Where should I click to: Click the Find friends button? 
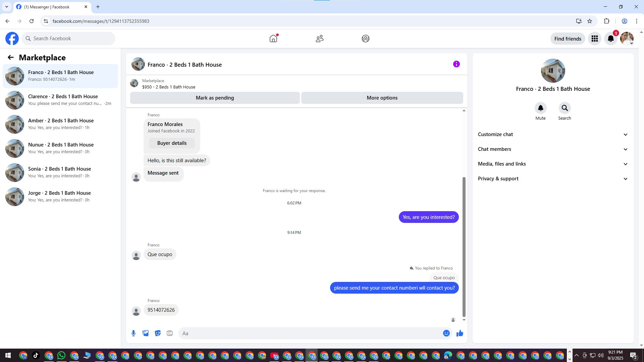568,39
